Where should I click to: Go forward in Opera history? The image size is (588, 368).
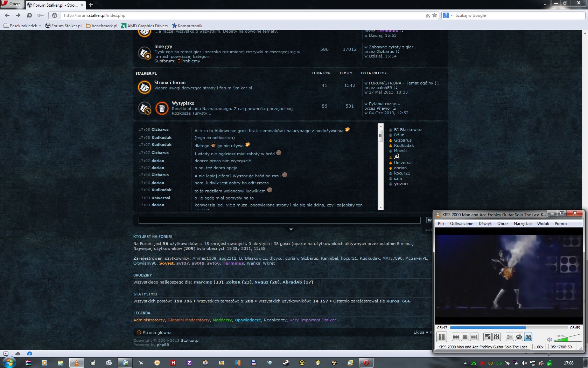click(18, 15)
